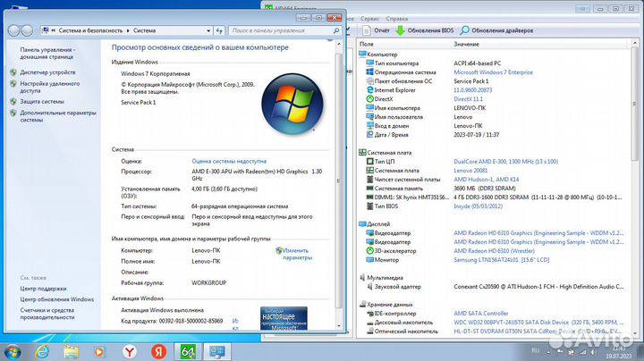This screenshot has width=644, height=361.
Task: Select the Мультимедиа group in AIDA64
Action: point(385,278)
